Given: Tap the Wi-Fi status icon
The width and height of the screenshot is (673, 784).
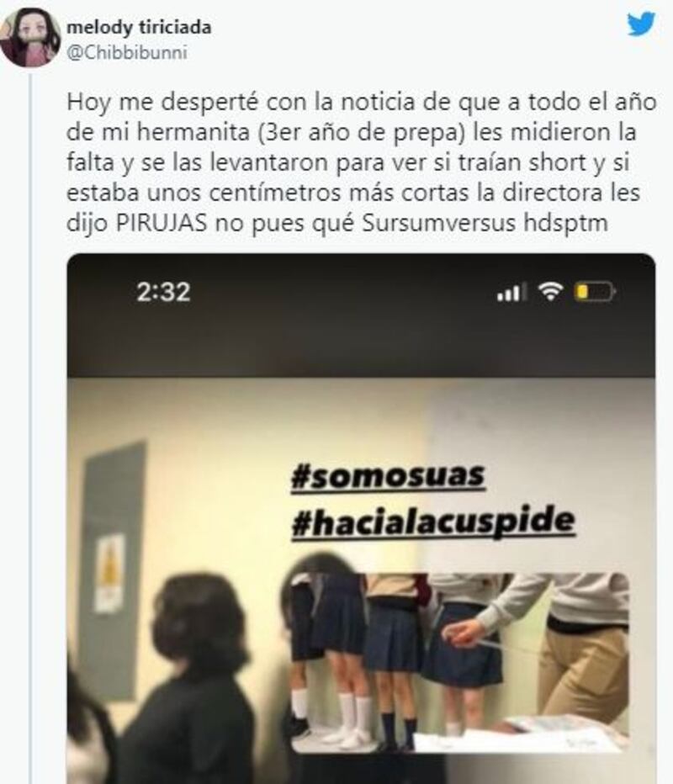Looking at the screenshot, I should click(550, 291).
